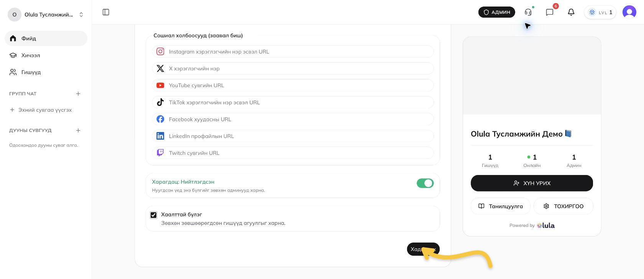Uncheck the Хаалттай бүлэг checkbox
The image size is (644, 279).
tap(154, 215)
